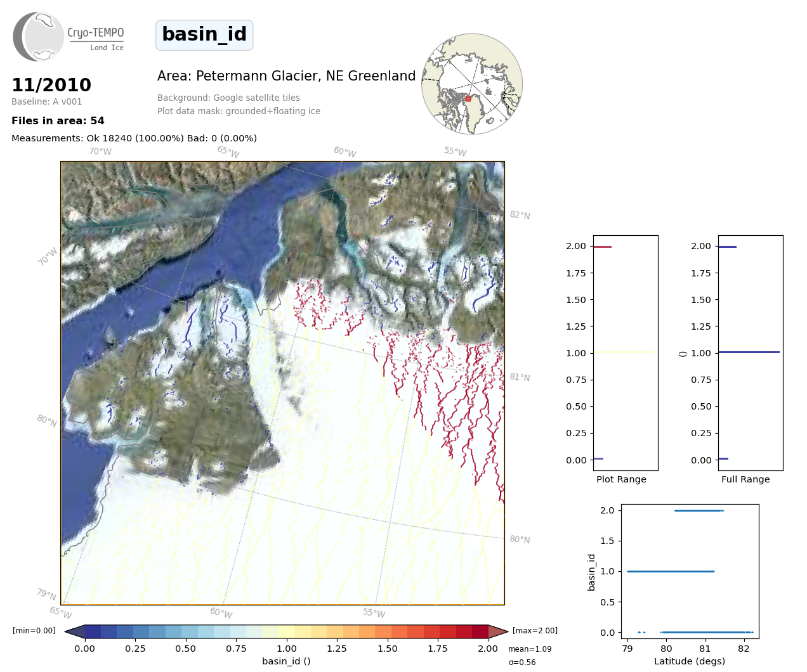Click the '79°N' map latitude label

pos(46,594)
